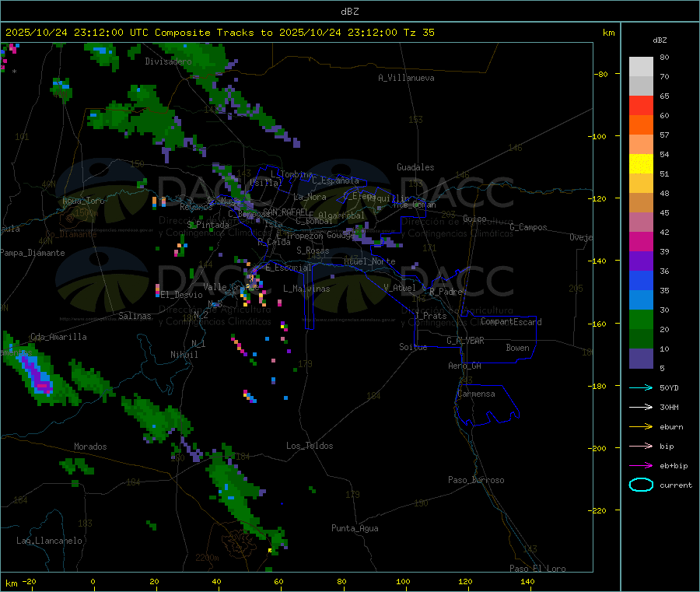This screenshot has width=700, height=592.
Task: Select the orange 57-60 dBZ color swatch
Action: (x=641, y=125)
